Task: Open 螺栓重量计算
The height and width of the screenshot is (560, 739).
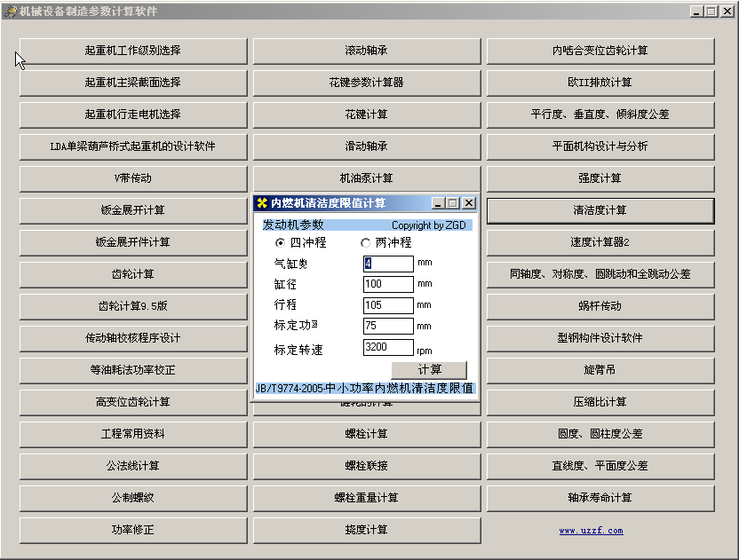Action: click(x=367, y=498)
